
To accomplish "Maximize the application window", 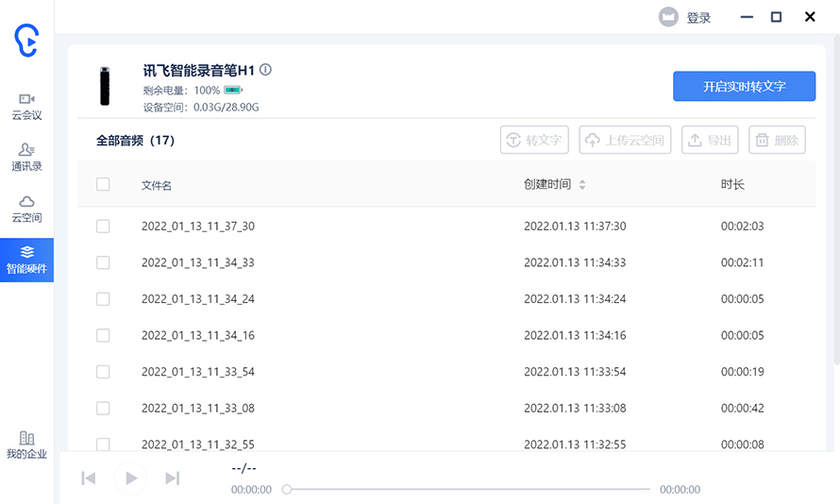I will pos(776,17).
